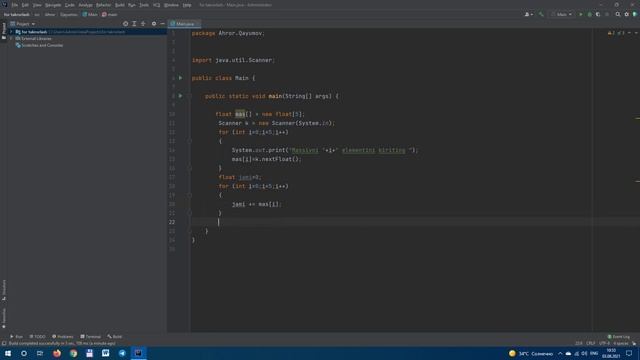Open the View menu
The height and width of the screenshot is (360, 640).
[37, 5]
